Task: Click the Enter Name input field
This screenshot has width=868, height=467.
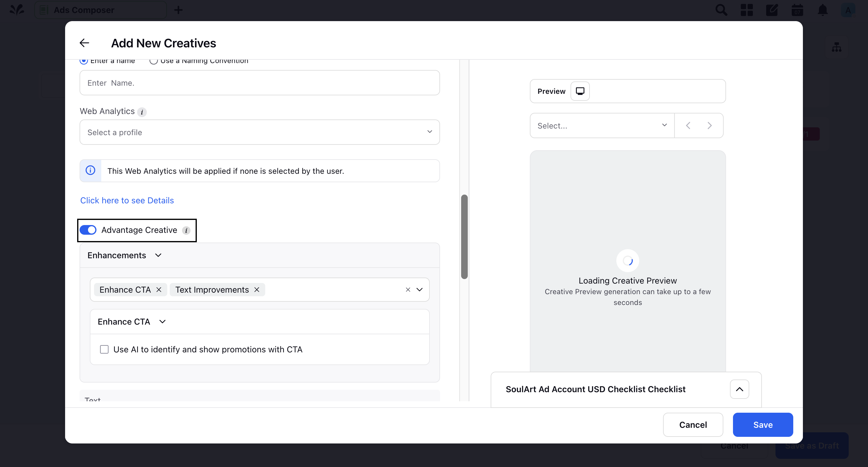Action: click(x=259, y=83)
